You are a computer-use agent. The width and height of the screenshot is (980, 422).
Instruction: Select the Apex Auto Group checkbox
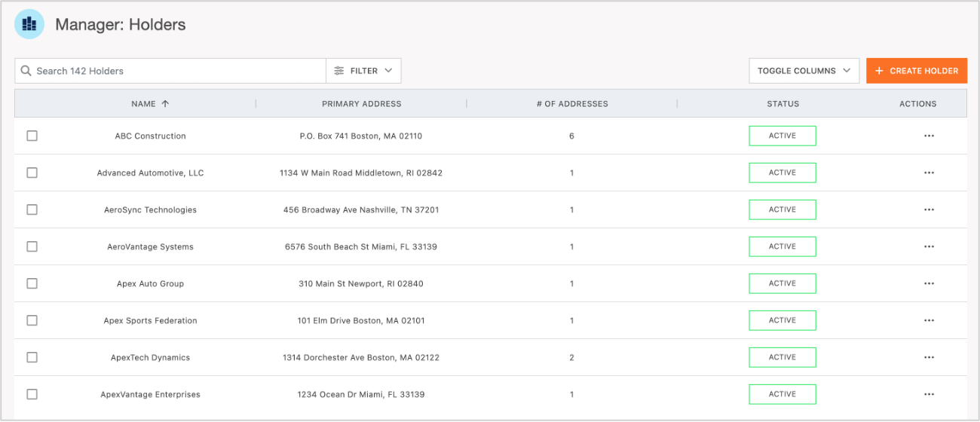32,283
